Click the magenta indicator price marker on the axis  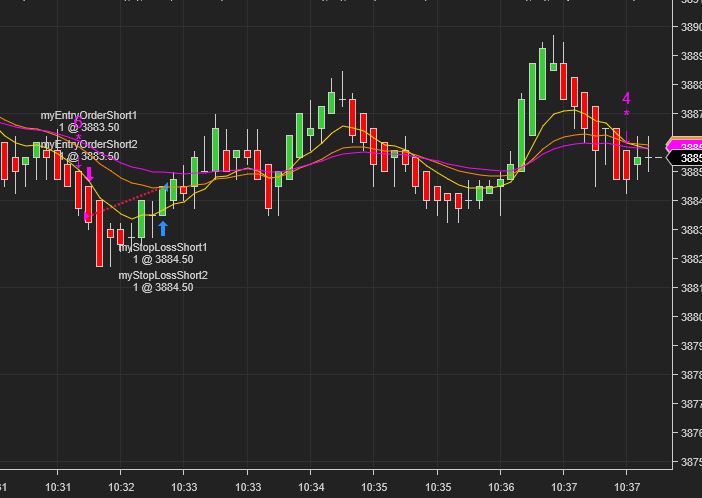pos(685,146)
